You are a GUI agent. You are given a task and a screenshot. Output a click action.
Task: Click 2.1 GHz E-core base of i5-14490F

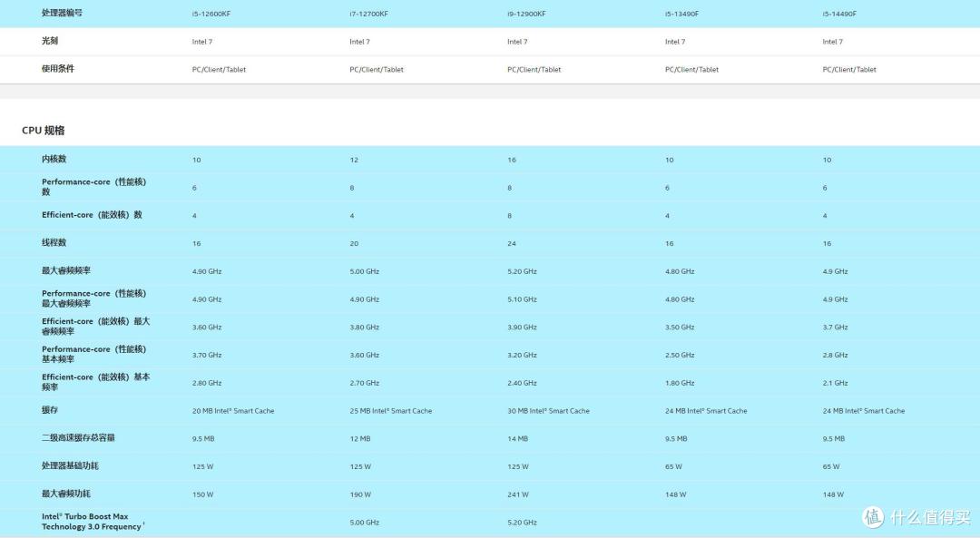[835, 383]
